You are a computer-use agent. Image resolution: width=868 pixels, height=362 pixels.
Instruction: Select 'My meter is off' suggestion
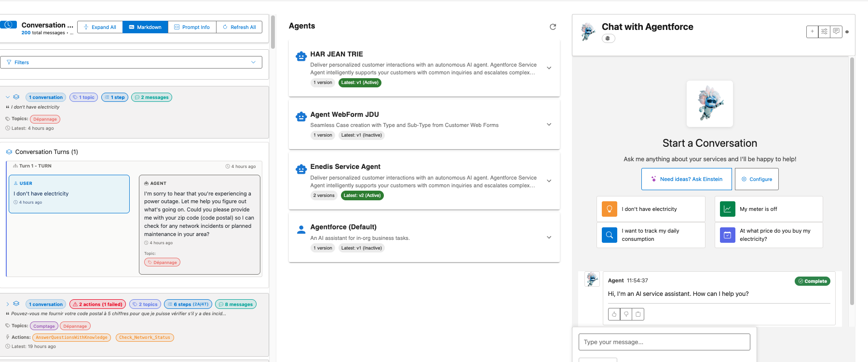768,209
